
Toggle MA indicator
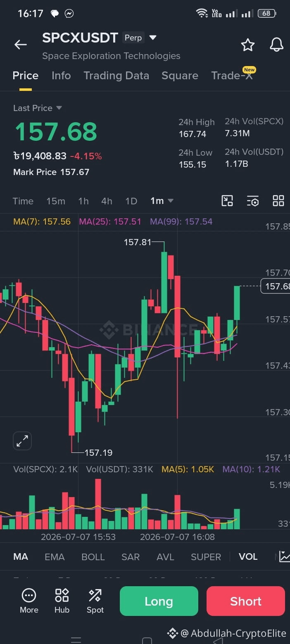tap(21, 556)
